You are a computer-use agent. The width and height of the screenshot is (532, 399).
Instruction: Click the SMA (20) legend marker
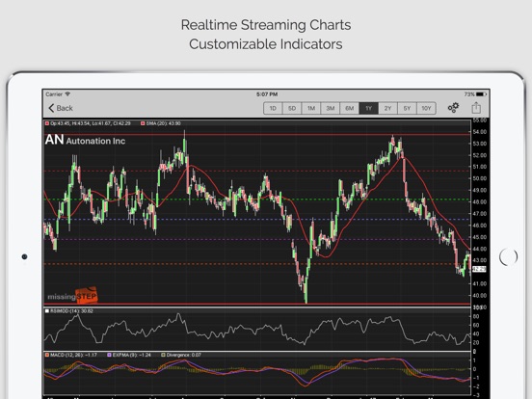coord(143,123)
